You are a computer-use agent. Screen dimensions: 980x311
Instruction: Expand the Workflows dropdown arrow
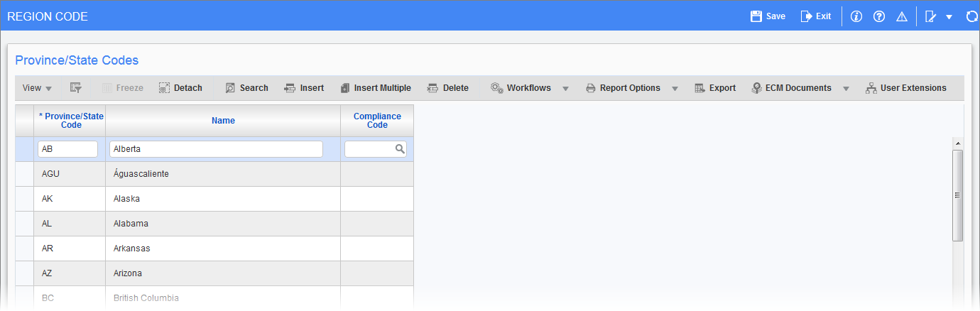point(565,89)
